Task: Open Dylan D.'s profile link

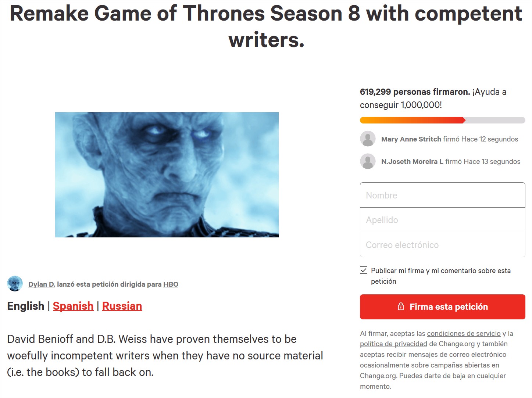Action: point(42,284)
